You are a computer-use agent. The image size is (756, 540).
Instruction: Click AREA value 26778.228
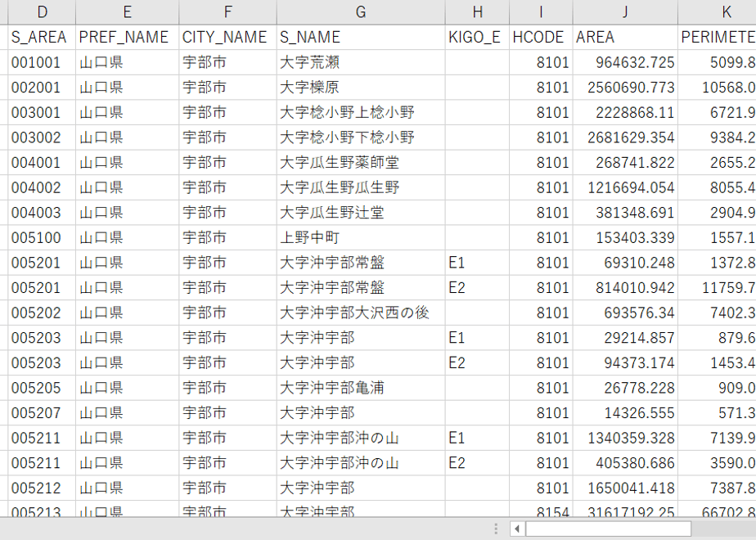625,388
